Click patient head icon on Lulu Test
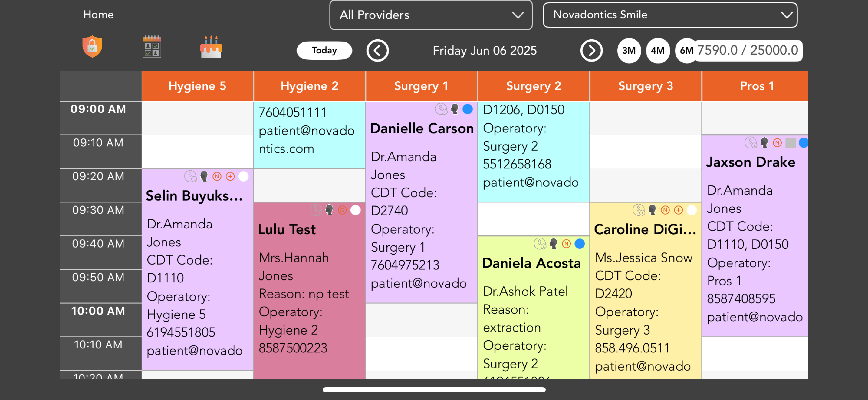The height and width of the screenshot is (400, 868). click(329, 210)
